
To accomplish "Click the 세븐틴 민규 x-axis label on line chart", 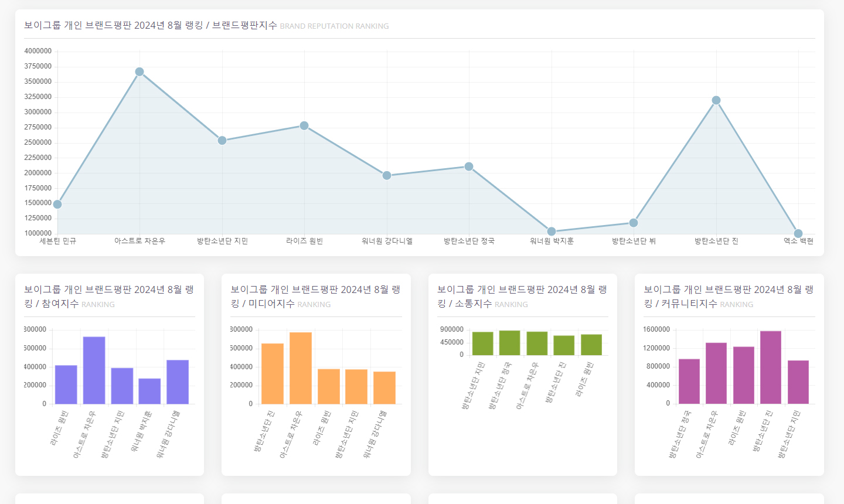I will click(x=58, y=241).
